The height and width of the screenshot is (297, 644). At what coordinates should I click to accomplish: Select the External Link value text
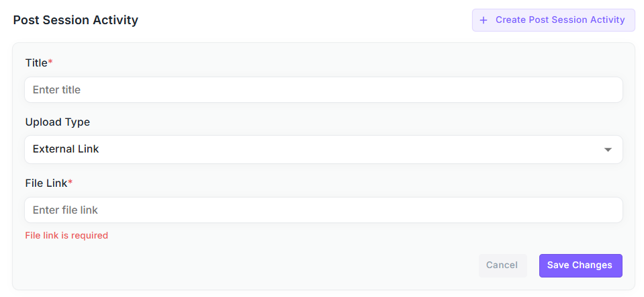(x=66, y=149)
